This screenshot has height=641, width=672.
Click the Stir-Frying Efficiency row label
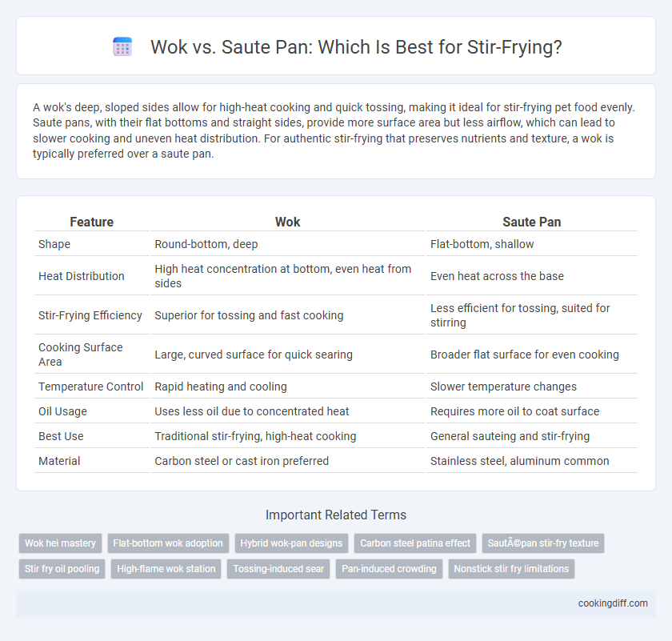pos(90,315)
